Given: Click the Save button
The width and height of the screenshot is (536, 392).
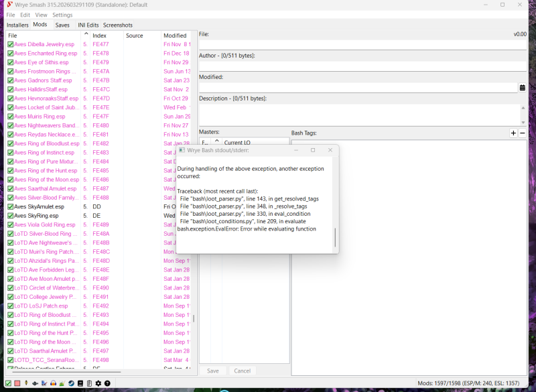Looking at the screenshot, I should pos(212,371).
